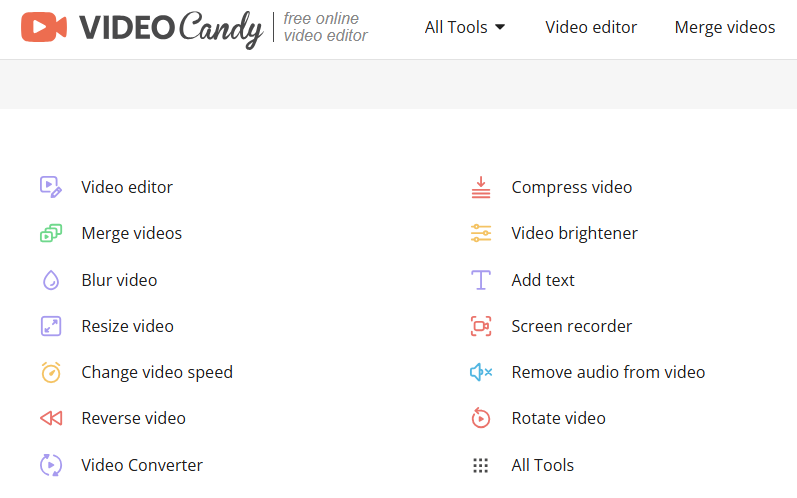Screen dimensions: 797x498
Task: Click the Video Candy camera logo icon
Action: point(44,27)
